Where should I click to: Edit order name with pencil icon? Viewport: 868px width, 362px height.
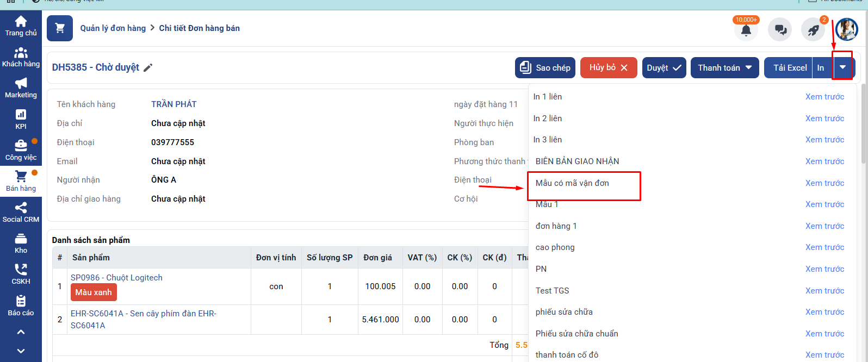coord(148,67)
